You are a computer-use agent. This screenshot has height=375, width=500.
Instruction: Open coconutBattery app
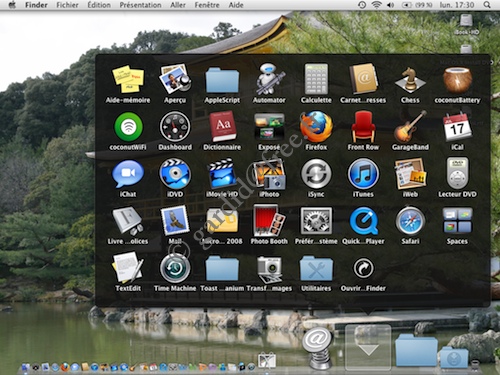457,80
